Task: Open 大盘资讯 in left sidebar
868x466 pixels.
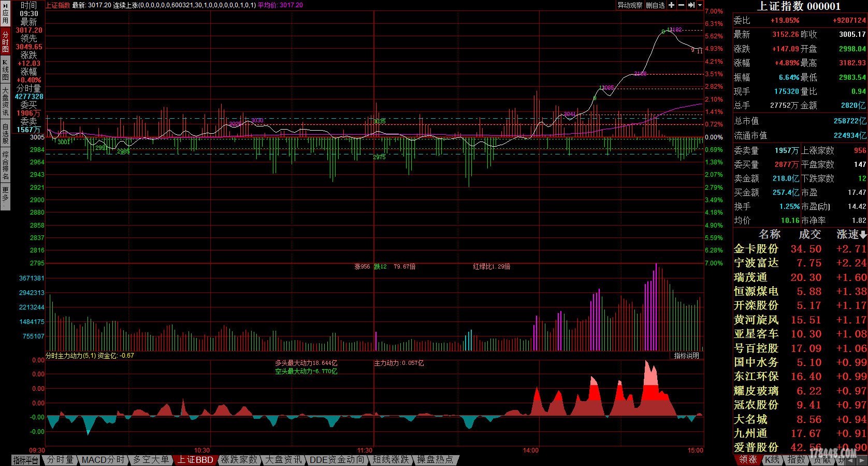Action: tap(5, 102)
